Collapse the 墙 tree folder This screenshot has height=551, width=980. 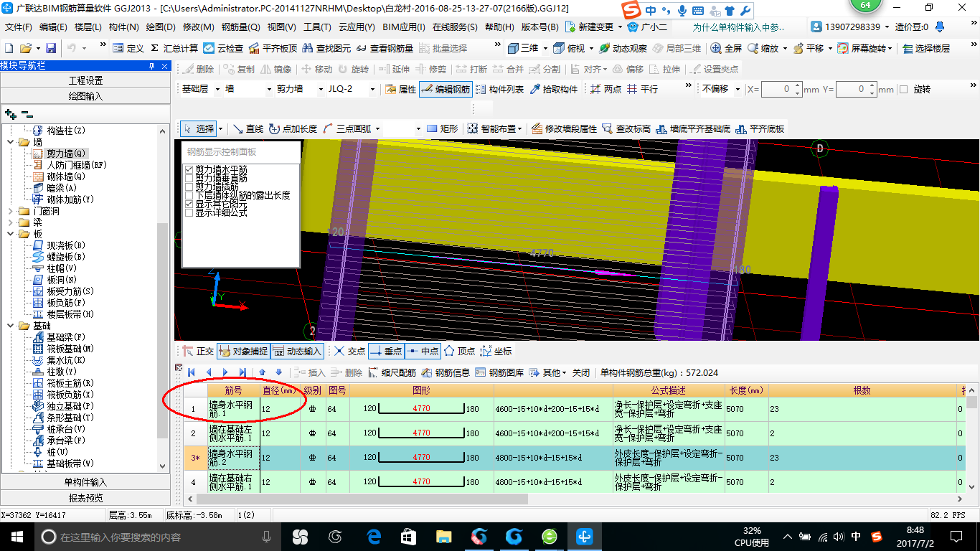point(11,142)
